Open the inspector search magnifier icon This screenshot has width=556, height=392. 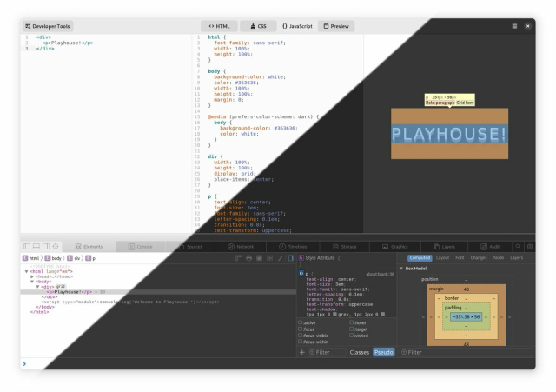[x=518, y=246]
